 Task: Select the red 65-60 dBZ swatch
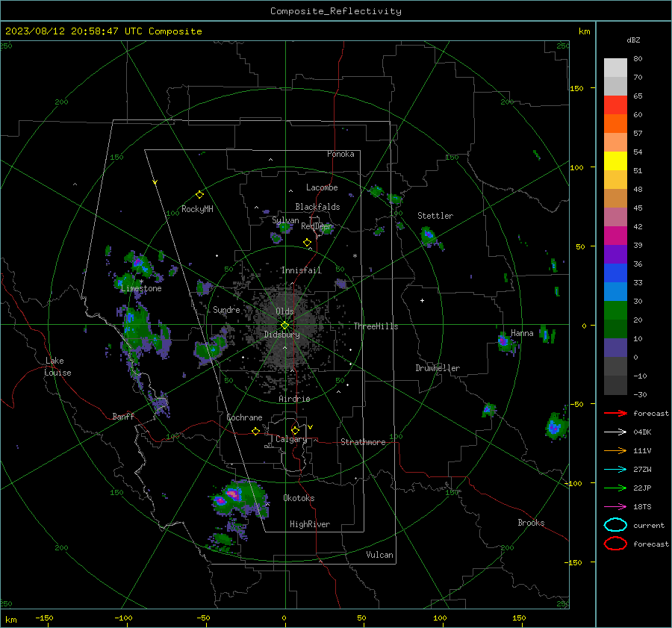(x=615, y=105)
